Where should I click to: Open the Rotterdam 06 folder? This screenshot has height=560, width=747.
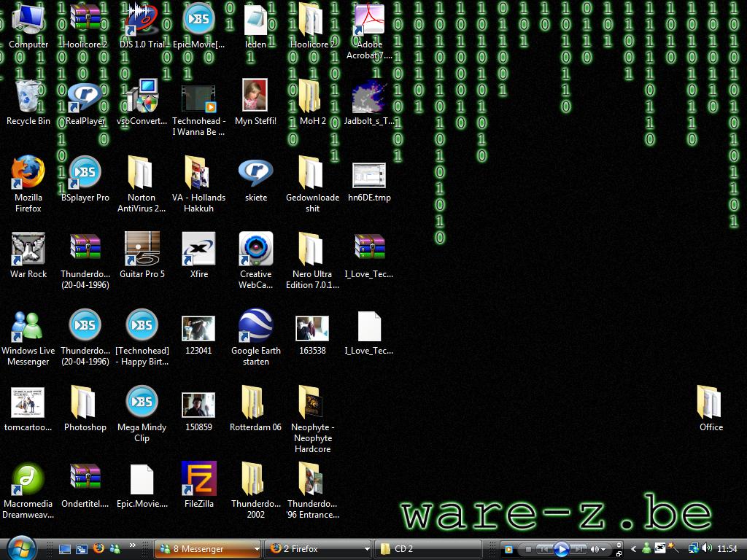(256, 408)
